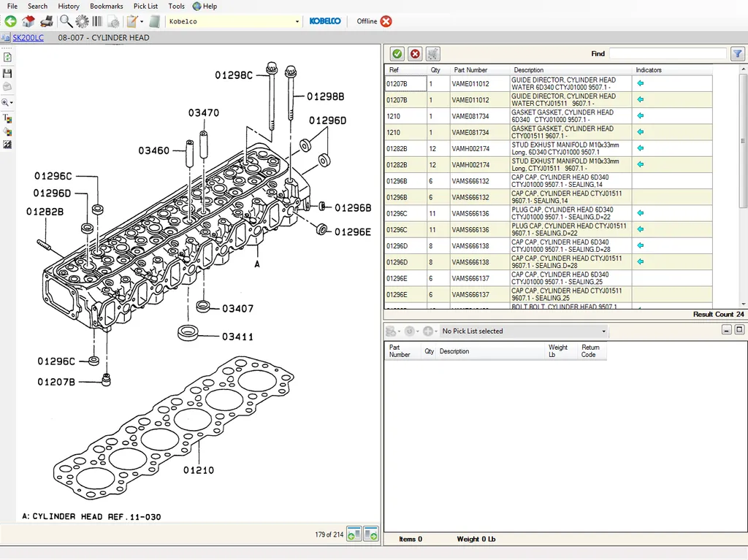The image size is (748, 560).
Task: Click inside the Find text field
Action: 667,54
